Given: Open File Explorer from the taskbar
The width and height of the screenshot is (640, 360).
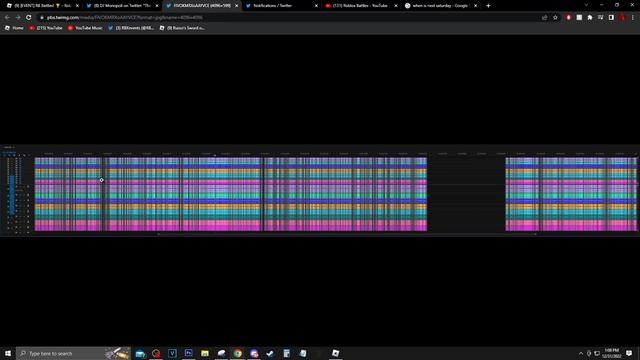Looking at the screenshot, I should [205, 353].
